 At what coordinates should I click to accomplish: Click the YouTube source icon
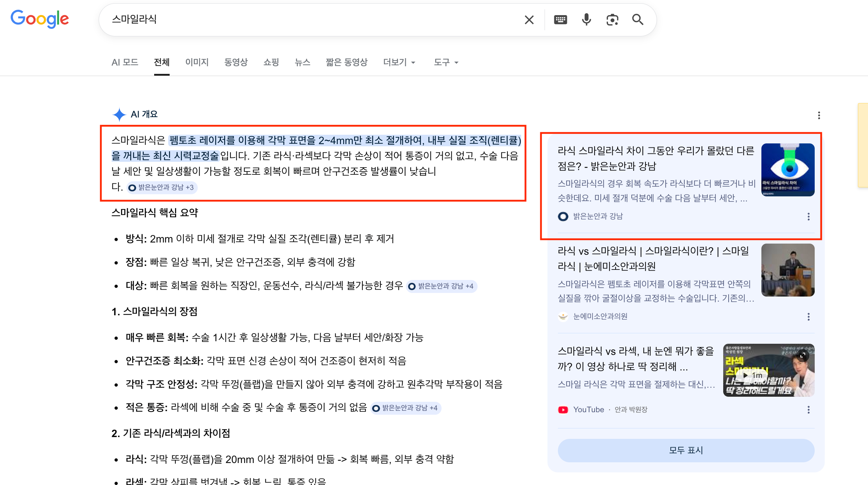click(563, 410)
